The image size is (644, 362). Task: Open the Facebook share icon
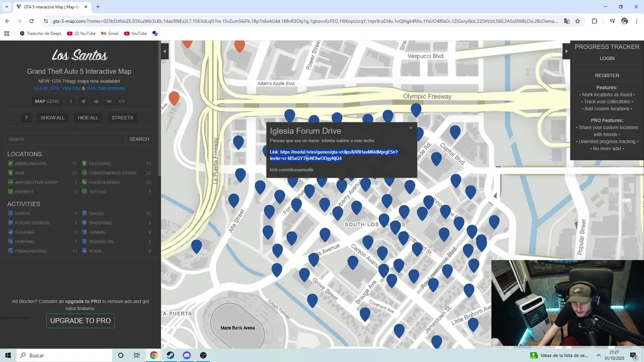click(x=70, y=101)
